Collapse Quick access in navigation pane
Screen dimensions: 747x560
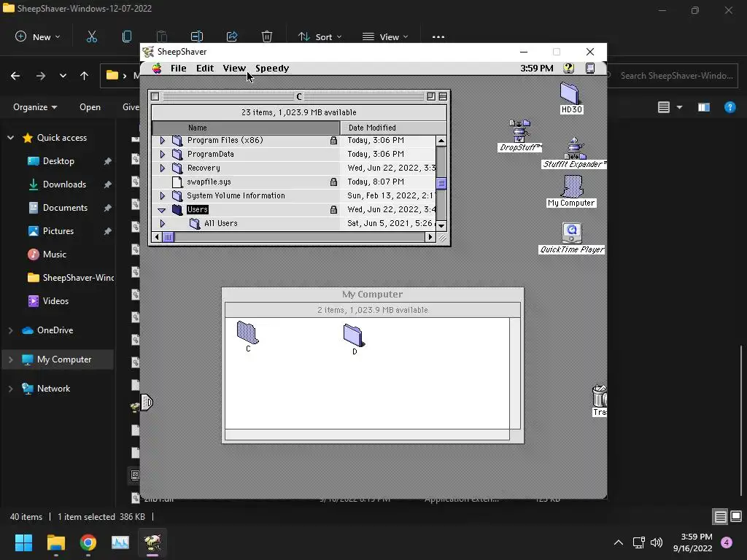[x=10, y=138]
